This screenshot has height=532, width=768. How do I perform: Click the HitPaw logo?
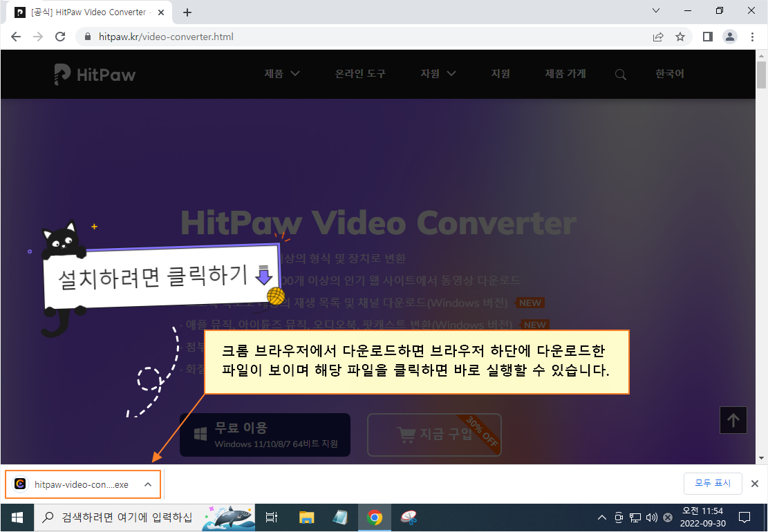(x=95, y=75)
